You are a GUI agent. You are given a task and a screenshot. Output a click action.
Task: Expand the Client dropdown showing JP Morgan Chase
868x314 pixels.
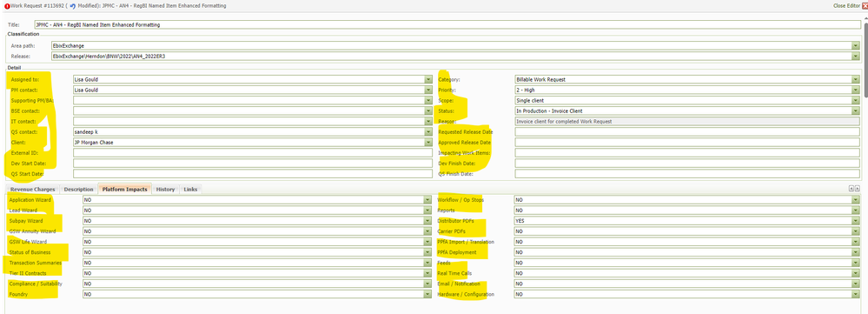pos(427,143)
